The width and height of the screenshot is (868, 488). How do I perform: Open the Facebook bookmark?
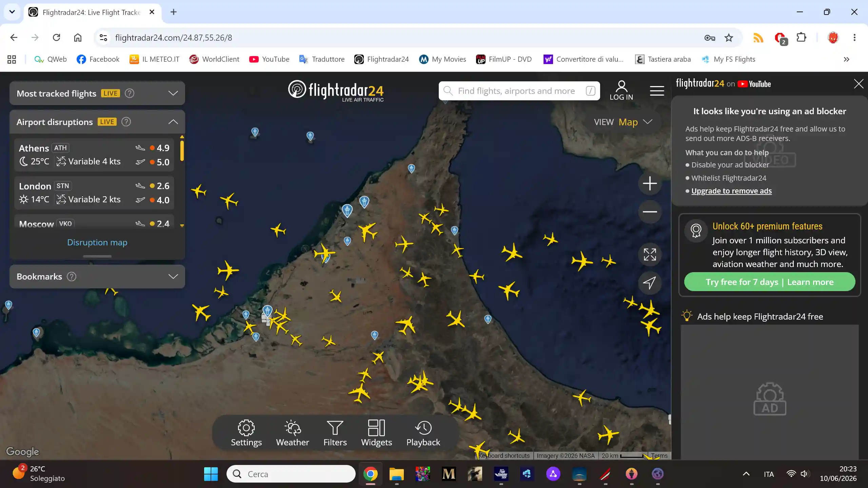tap(98, 59)
